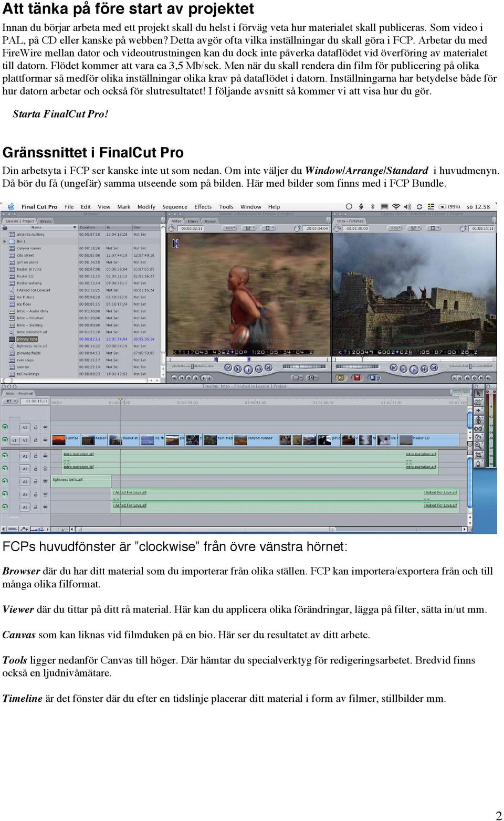Switch to Effects tab in Browser
The height and width of the screenshot is (821, 504).
[46, 221]
